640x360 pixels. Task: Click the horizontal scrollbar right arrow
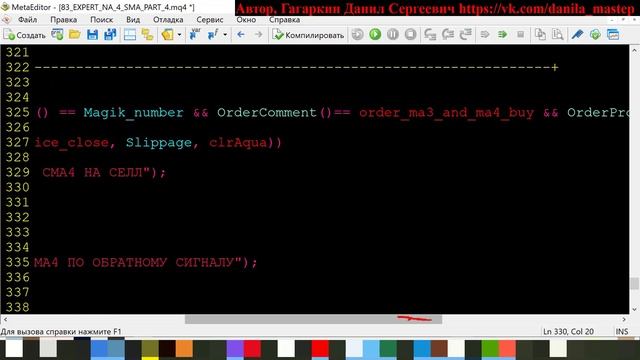(624, 319)
